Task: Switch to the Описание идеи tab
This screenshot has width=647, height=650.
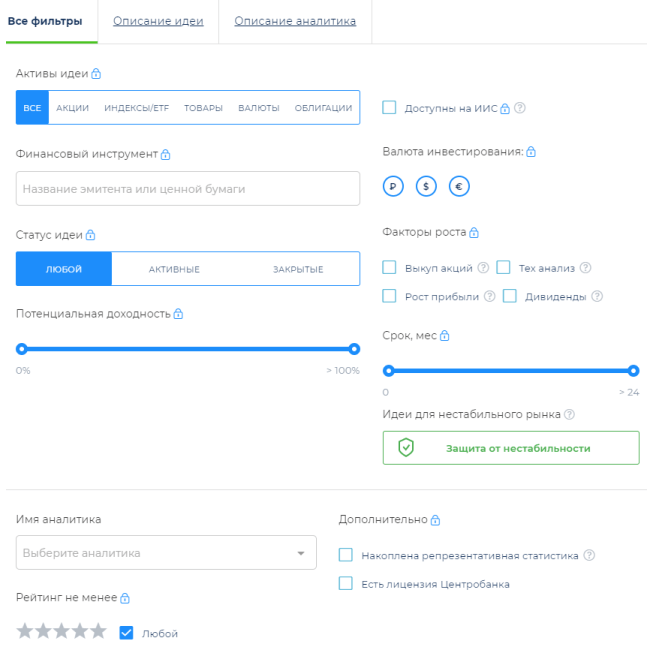Action: click(x=158, y=21)
